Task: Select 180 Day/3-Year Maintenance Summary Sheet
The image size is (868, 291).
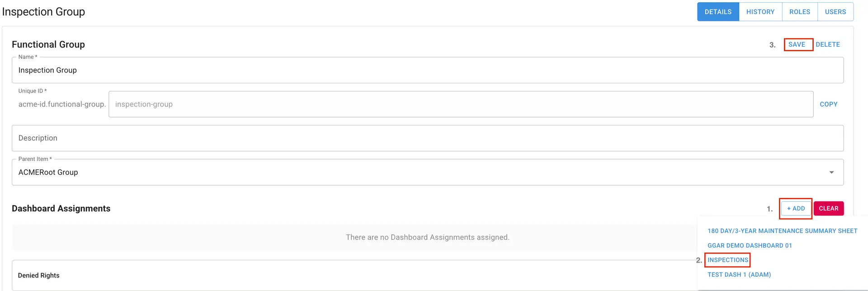Action: click(x=782, y=231)
